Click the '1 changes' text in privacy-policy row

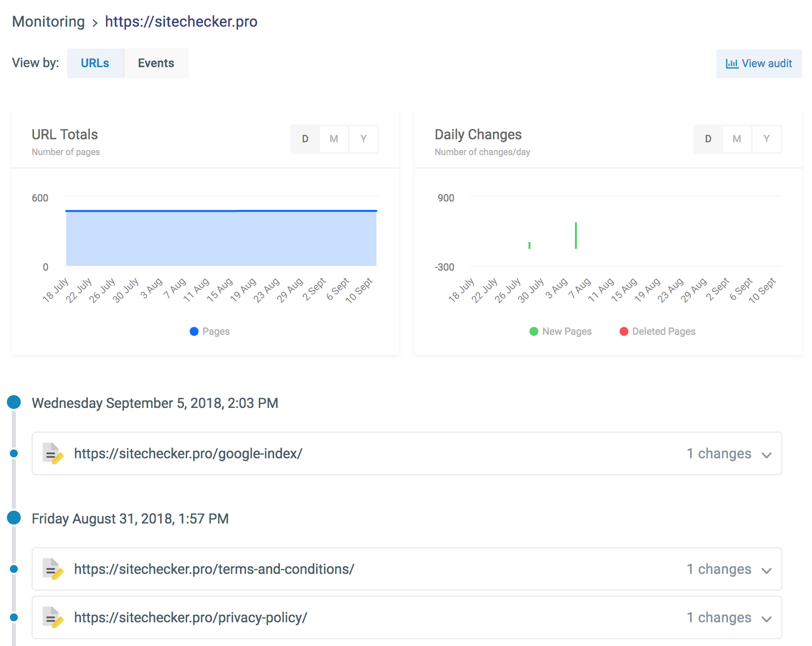click(719, 617)
